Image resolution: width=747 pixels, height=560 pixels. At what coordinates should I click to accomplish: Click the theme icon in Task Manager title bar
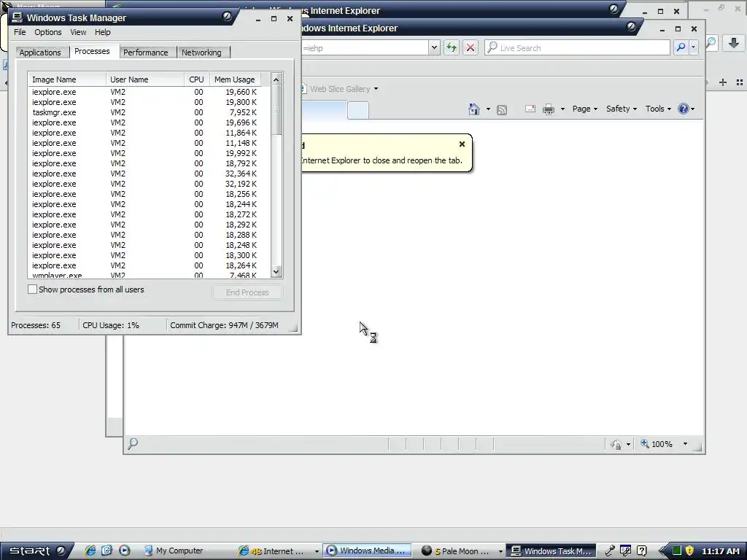tap(228, 17)
